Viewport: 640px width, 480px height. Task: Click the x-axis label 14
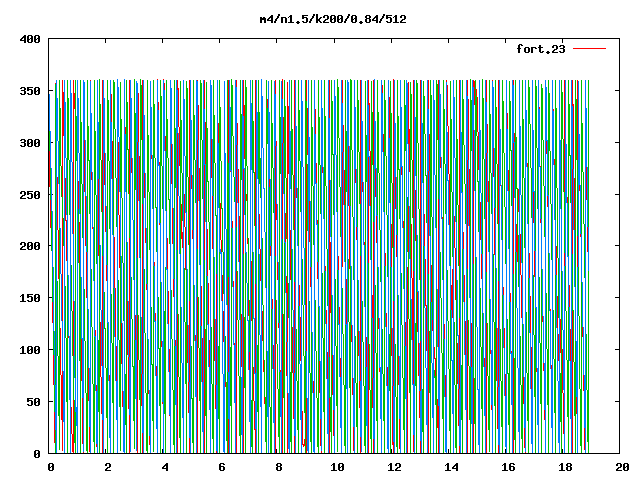coord(451,467)
